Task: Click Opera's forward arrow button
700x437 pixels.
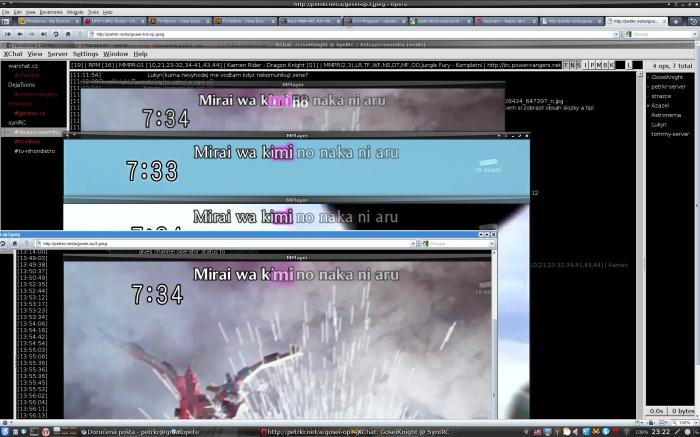Action: click(32, 34)
